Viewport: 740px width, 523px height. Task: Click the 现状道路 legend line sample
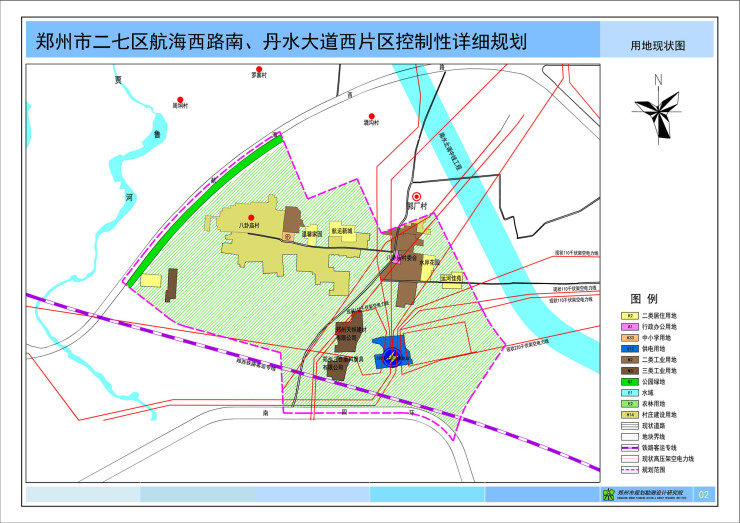point(630,426)
